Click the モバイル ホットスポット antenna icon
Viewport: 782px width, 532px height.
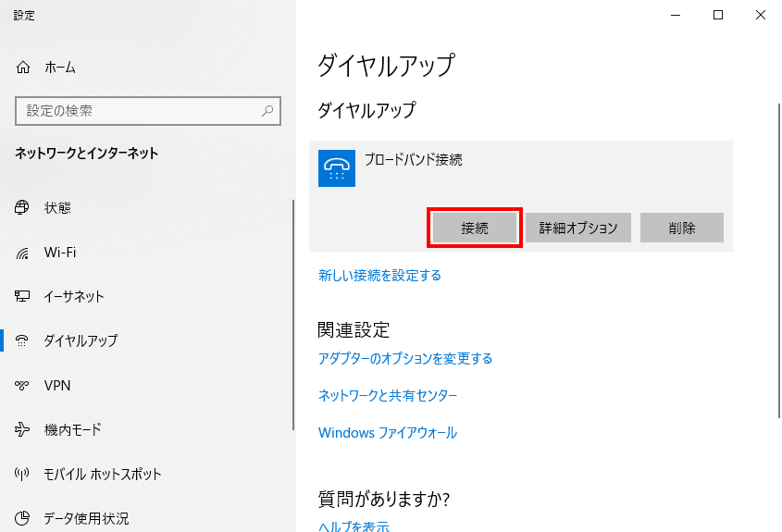22,474
